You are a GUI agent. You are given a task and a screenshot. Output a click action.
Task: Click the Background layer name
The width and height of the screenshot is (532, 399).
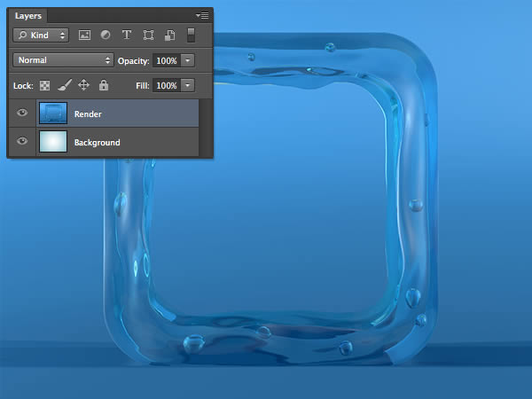point(97,143)
